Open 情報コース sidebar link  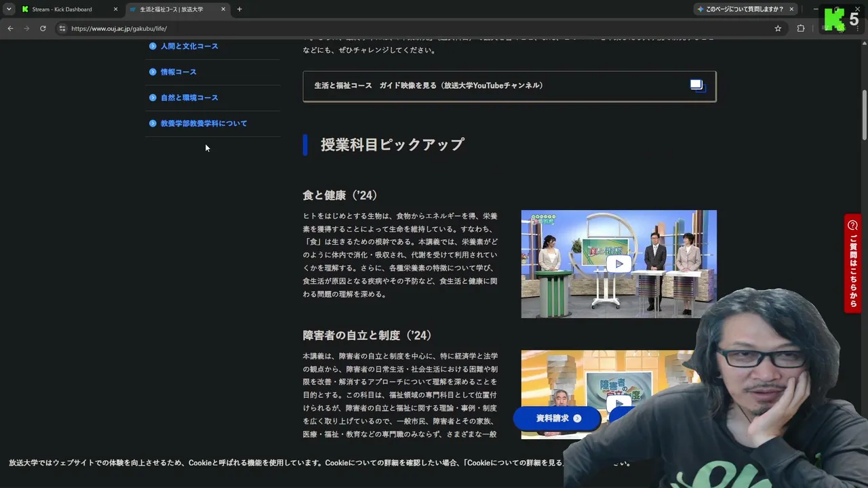click(x=178, y=72)
